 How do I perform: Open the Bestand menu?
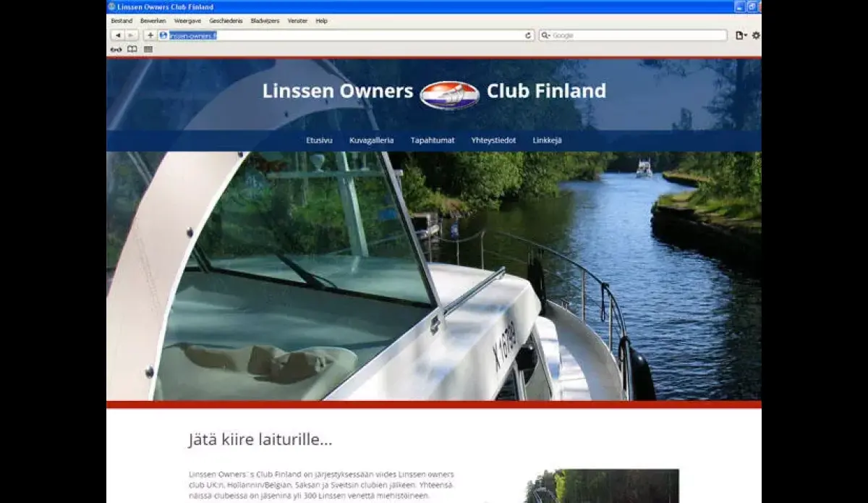[122, 21]
